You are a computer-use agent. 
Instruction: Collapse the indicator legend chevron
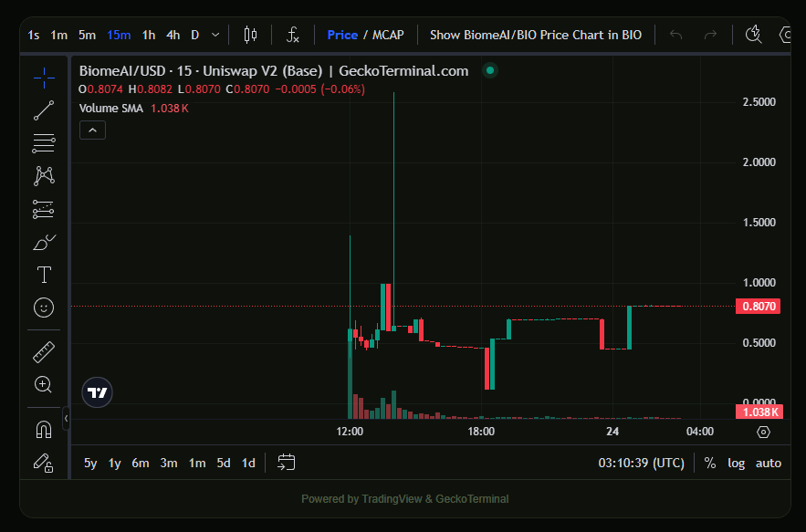pyautogui.click(x=92, y=130)
